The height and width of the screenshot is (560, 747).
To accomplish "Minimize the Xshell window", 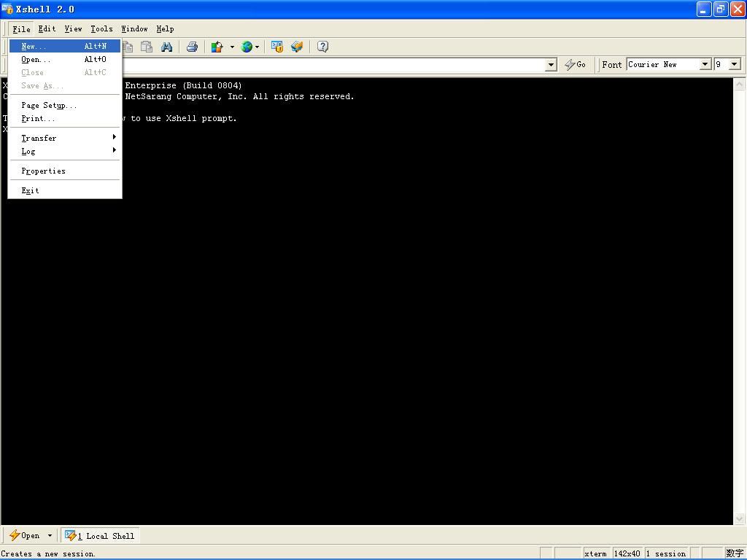I will pyautogui.click(x=704, y=9).
